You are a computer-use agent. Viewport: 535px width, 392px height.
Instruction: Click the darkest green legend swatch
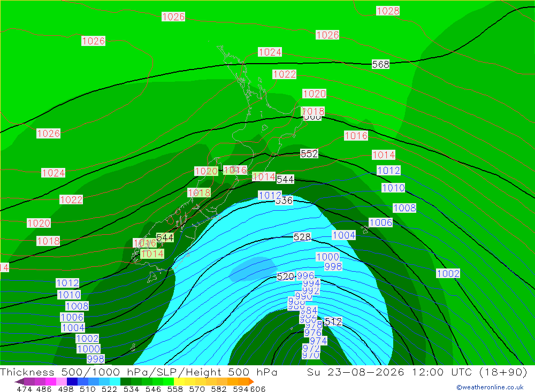tap(126, 381)
